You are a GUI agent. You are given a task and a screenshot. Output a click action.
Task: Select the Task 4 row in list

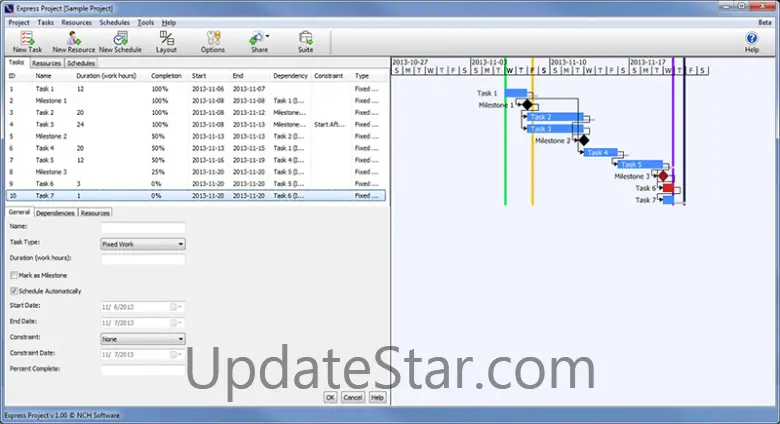(x=196, y=148)
